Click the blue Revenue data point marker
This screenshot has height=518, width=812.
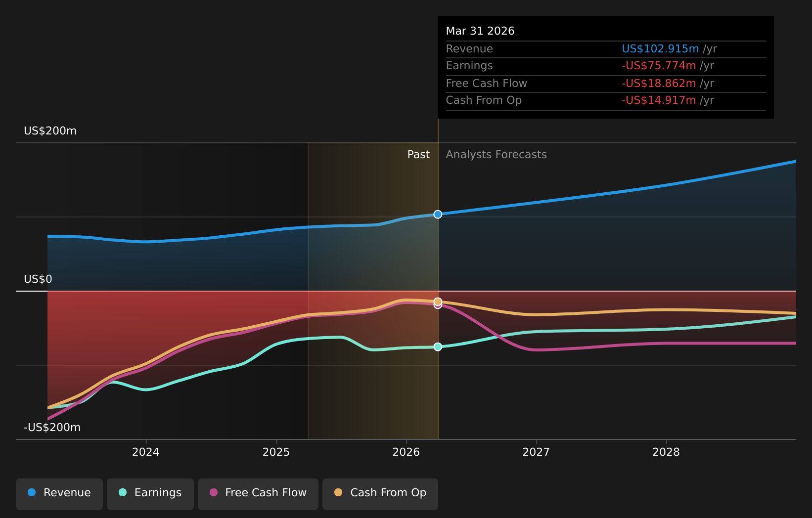(438, 214)
